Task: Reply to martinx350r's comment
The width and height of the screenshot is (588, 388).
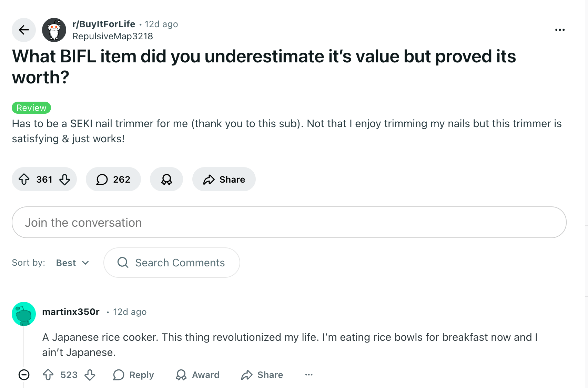Action: coord(133,375)
